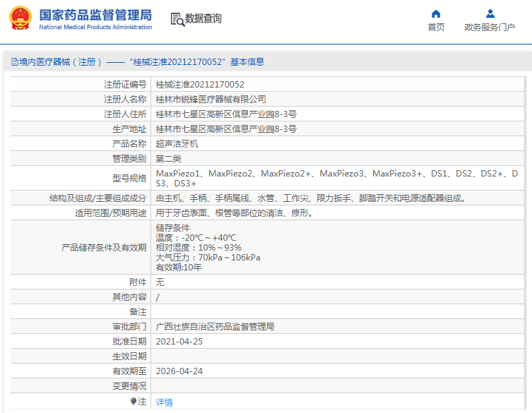The width and height of the screenshot is (532, 413).
Task: Click the 型号规格 label
Action: click(129, 179)
